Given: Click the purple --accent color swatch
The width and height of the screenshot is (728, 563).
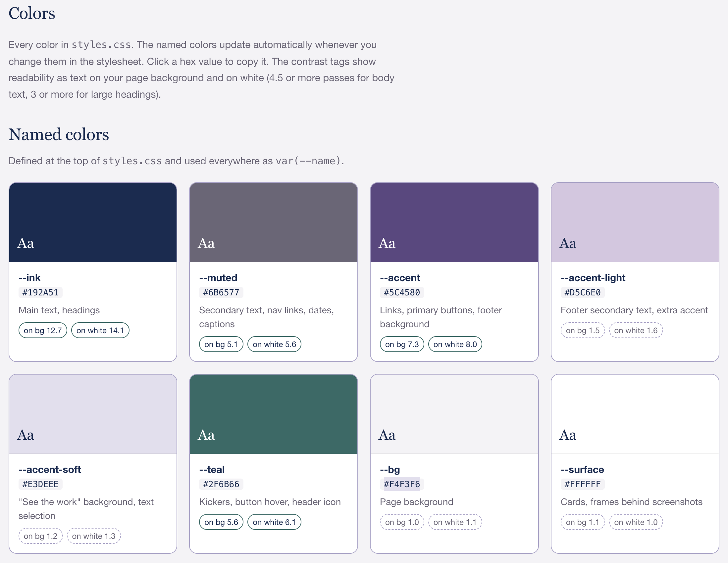Looking at the screenshot, I should tap(454, 222).
